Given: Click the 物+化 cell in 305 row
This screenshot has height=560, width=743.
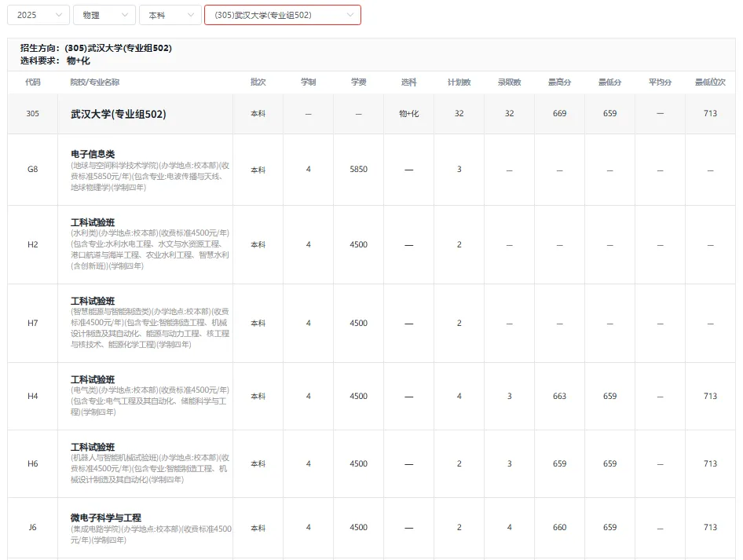Looking at the screenshot, I should 409,114.
